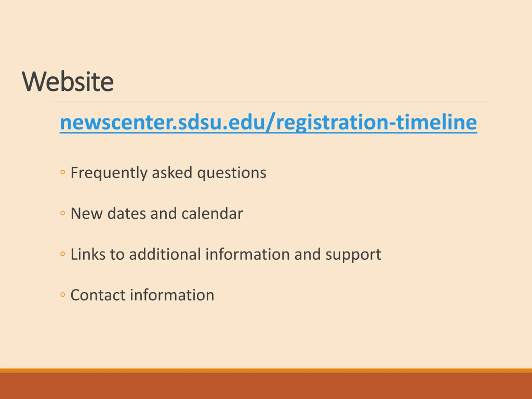Select the 'Frequently asked questions' bullet text
Screen dimensions: 532x399
coord(168,173)
